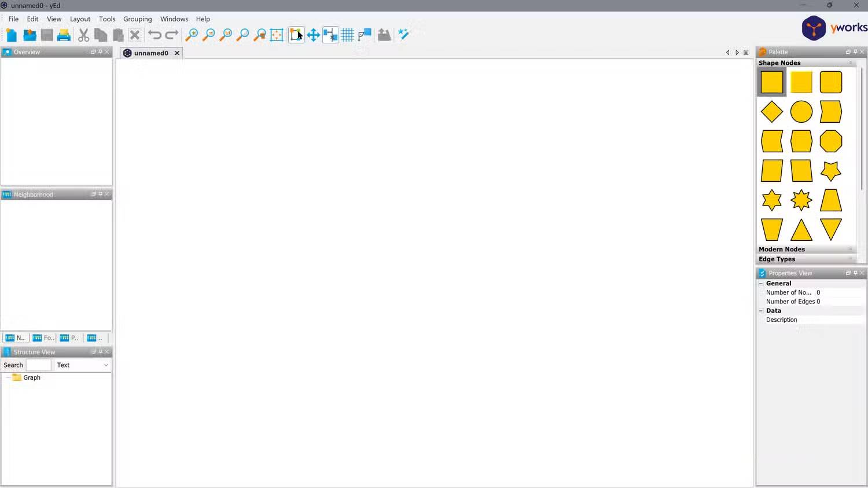Expand the Edge Types palette section
Screen dimensions: 868x488
click(806, 259)
